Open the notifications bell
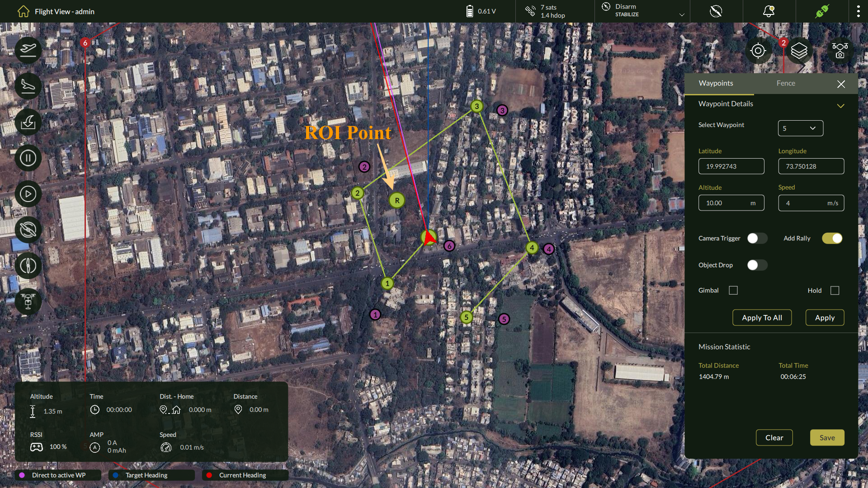This screenshot has width=868, height=488. click(769, 11)
